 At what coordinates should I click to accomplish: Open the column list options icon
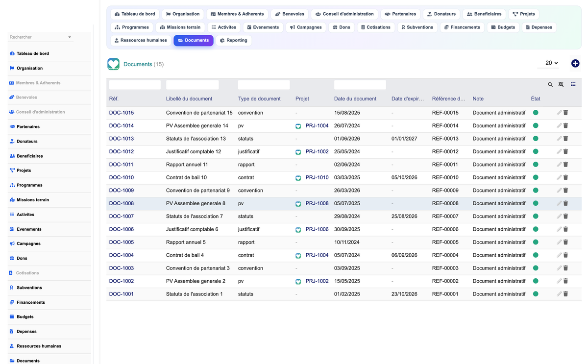(x=573, y=85)
